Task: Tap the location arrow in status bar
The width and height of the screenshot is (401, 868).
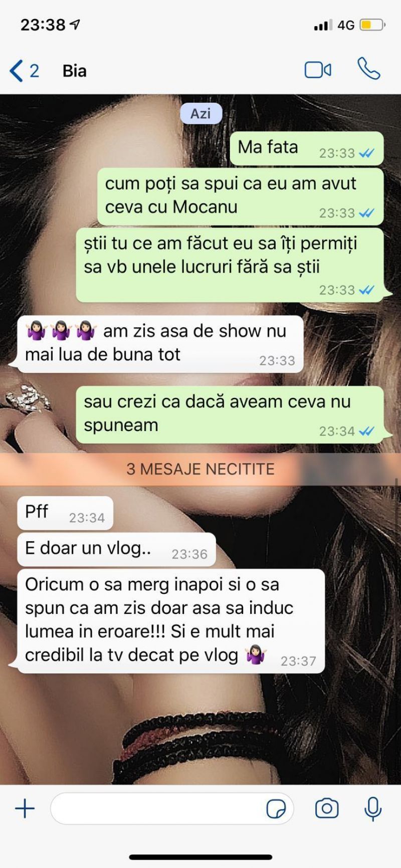Action: click(x=76, y=24)
